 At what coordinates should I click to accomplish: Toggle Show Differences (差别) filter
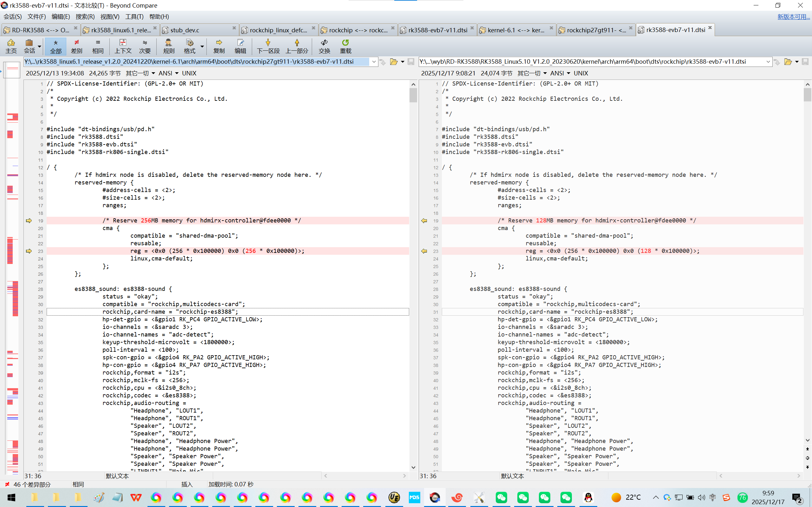pos(76,46)
